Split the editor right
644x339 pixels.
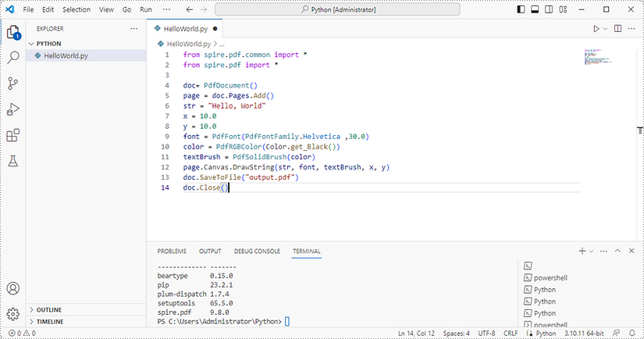[x=617, y=28]
